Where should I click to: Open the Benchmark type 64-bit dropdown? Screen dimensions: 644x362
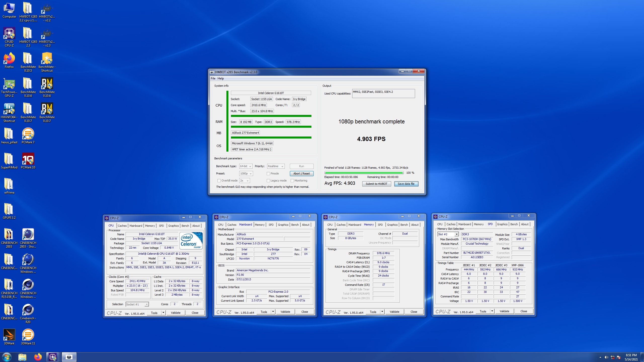click(x=246, y=166)
